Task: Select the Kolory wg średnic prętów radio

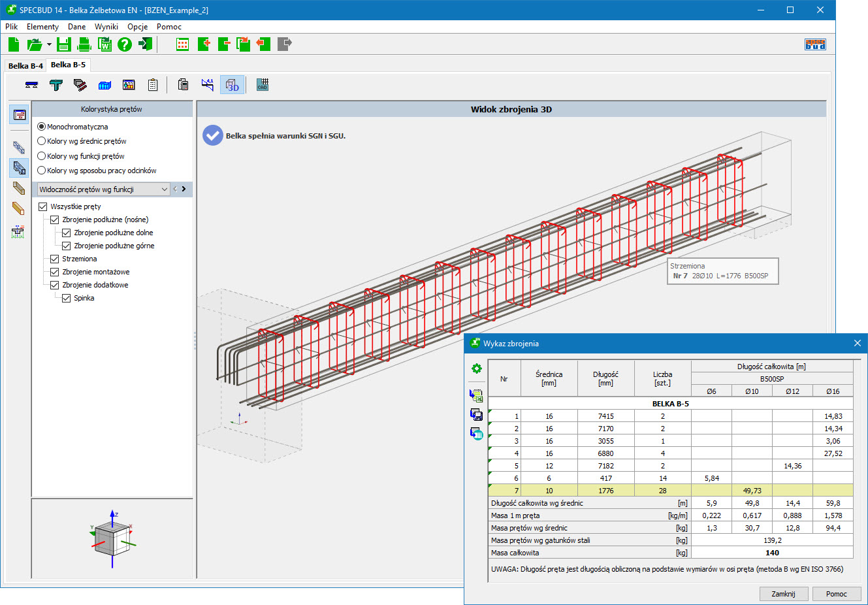Action: [x=42, y=141]
